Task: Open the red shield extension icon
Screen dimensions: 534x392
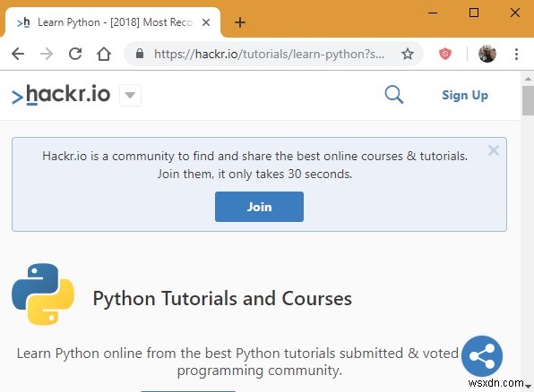Action: (444, 54)
